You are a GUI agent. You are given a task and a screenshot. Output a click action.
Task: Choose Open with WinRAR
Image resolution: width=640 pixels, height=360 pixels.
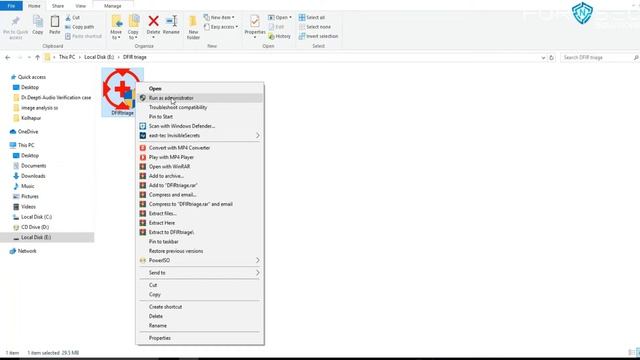200,167
